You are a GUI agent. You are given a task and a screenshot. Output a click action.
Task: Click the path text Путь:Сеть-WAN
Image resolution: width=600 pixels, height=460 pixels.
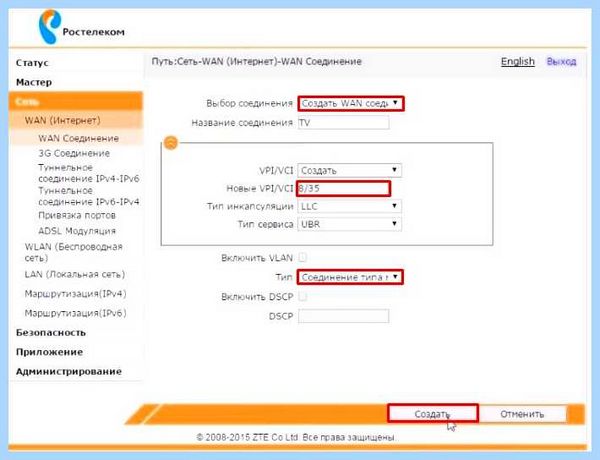(256, 62)
